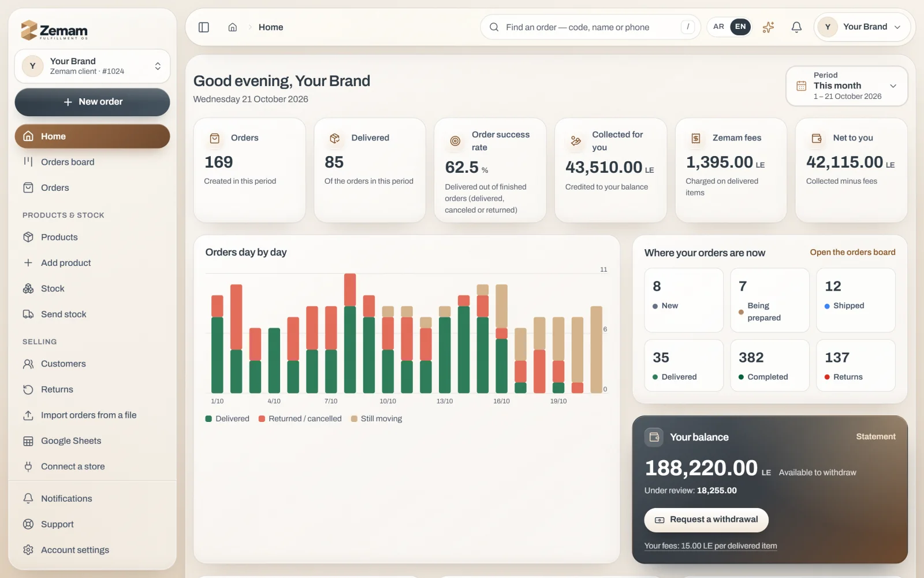The height and width of the screenshot is (578, 924).
Task: Click the 'Orders day by day' heading
Action: [246, 252]
